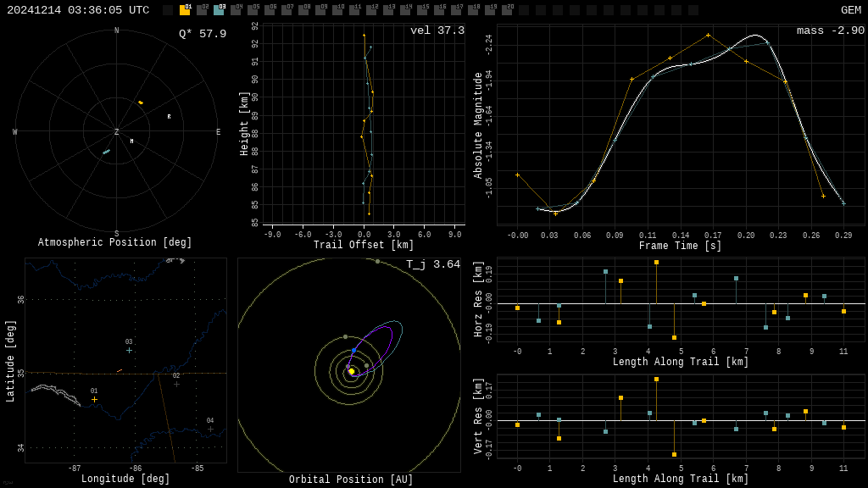868x488 pixels.
Task: Click the gray station 20 indicator box
Action: [x=507, y=10]
